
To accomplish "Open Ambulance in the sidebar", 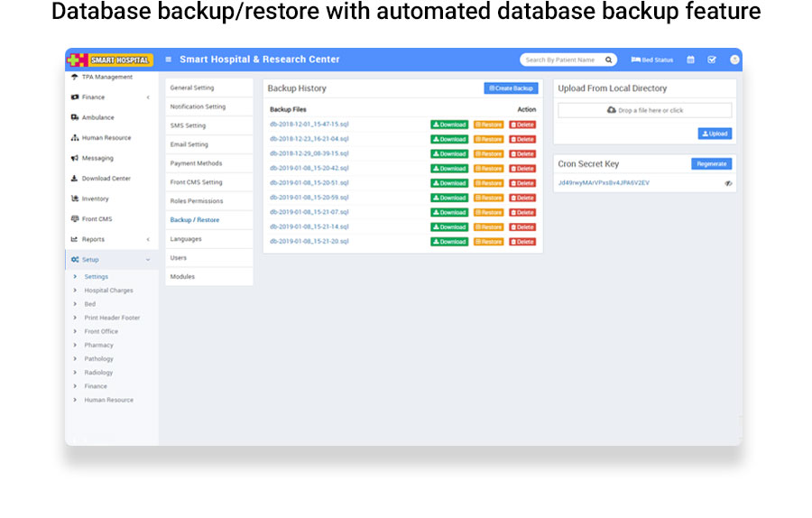I will [97, 117].
